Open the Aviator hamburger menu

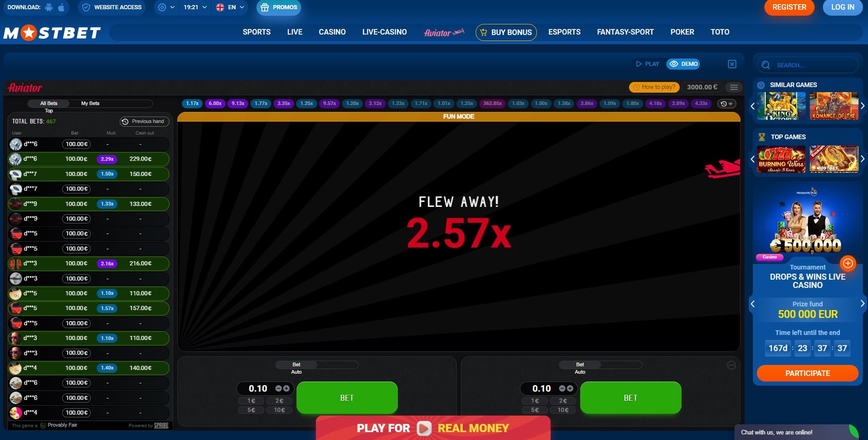click(734, 87)
